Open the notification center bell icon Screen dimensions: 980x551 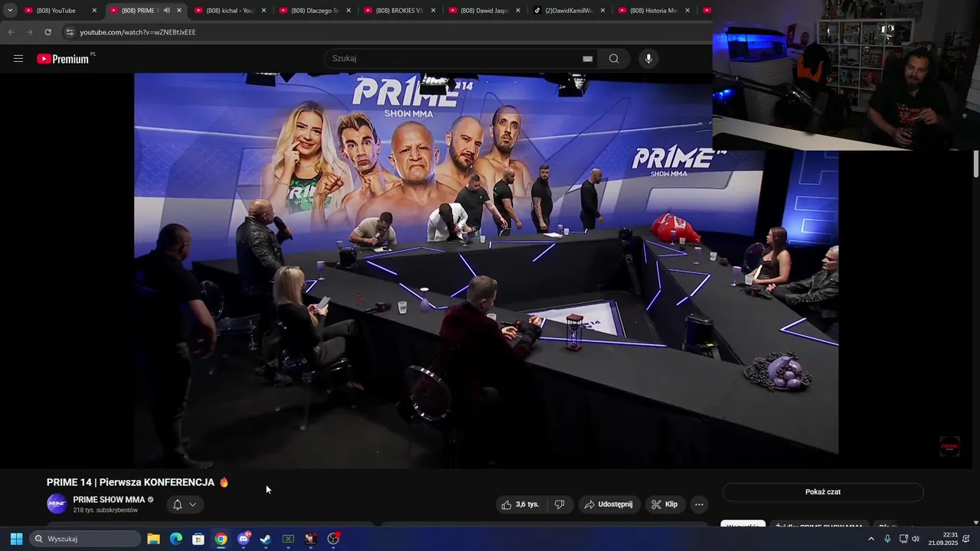(966, 539)
